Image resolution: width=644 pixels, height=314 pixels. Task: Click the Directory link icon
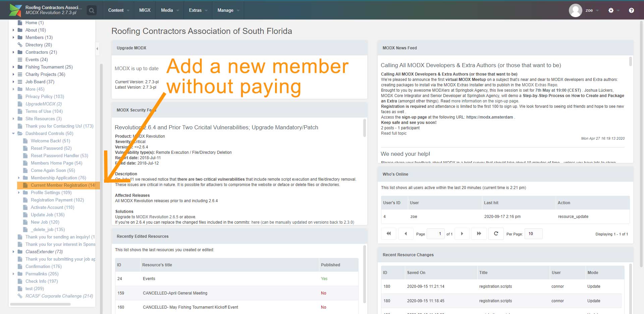[x=20, y=45]
